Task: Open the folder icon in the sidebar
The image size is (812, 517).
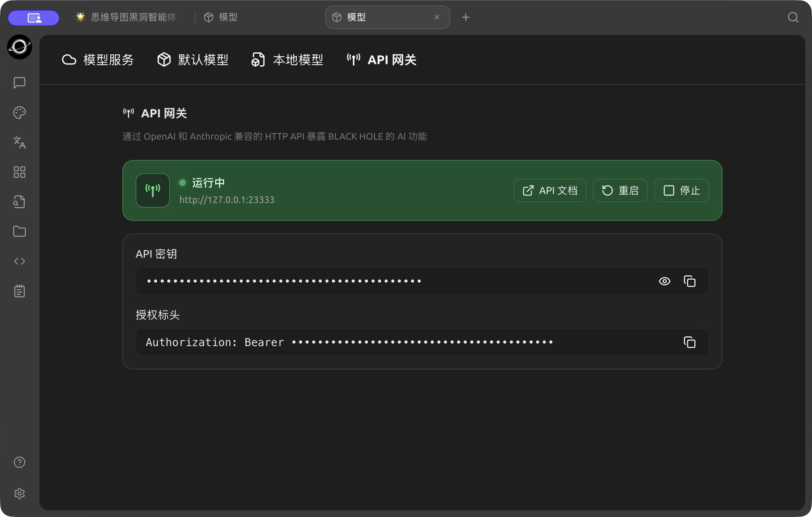Action: point(20,232)
